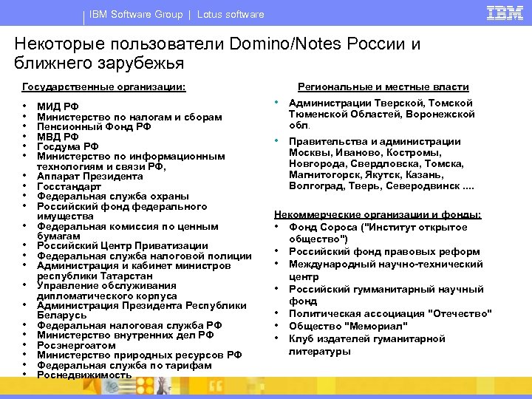Image resolution: width=532 pixels, height=399 pixels.
Task: Select 'Министерство по налогам и сборам'
Action: pyautogui.click(x=129, y=117)
